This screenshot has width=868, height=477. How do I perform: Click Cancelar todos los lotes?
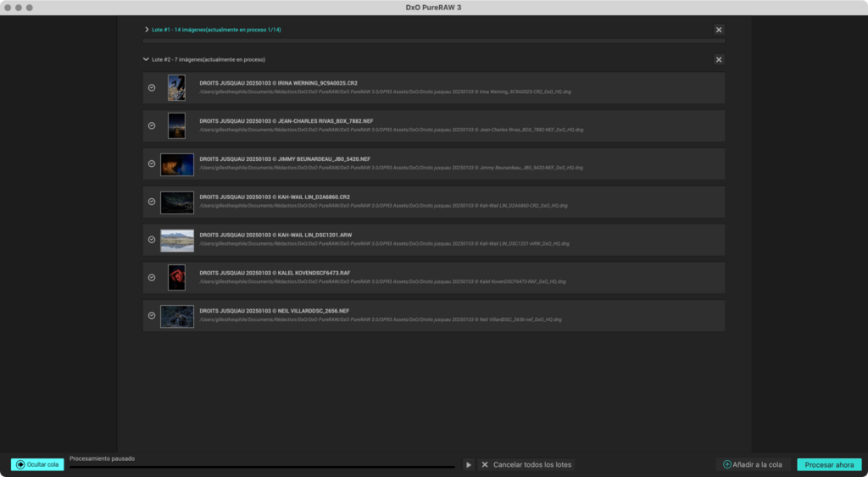(x=526, y=465)
